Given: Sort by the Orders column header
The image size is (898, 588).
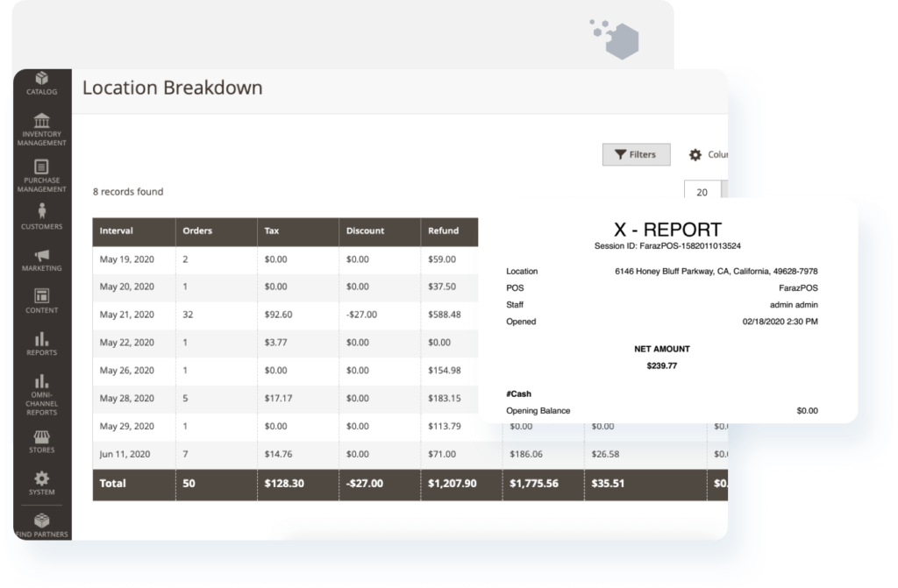Looking at the screenshot, I should coord(197,231).
